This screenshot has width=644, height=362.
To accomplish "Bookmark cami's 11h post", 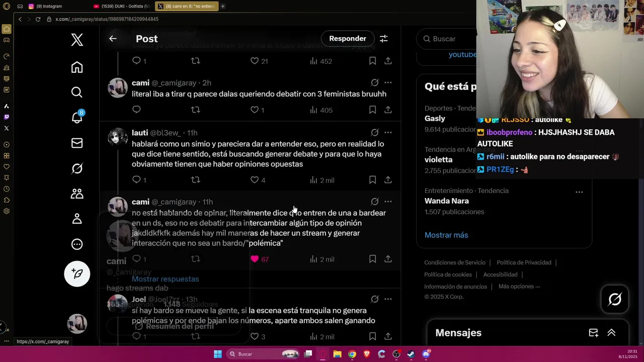I will point(372,259).
